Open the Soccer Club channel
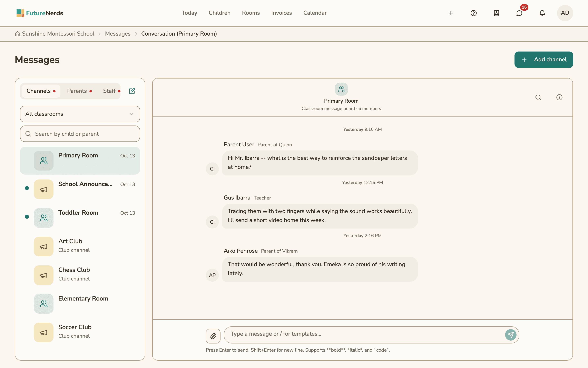Viewport: 588px width, 368px height. (80, 332)
